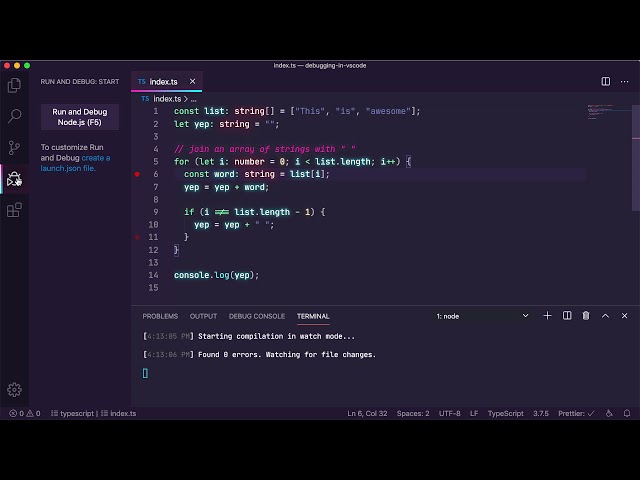Click the terminal cursor prompt
This screenshot has width=640, height=480.
tap(145, 373)
